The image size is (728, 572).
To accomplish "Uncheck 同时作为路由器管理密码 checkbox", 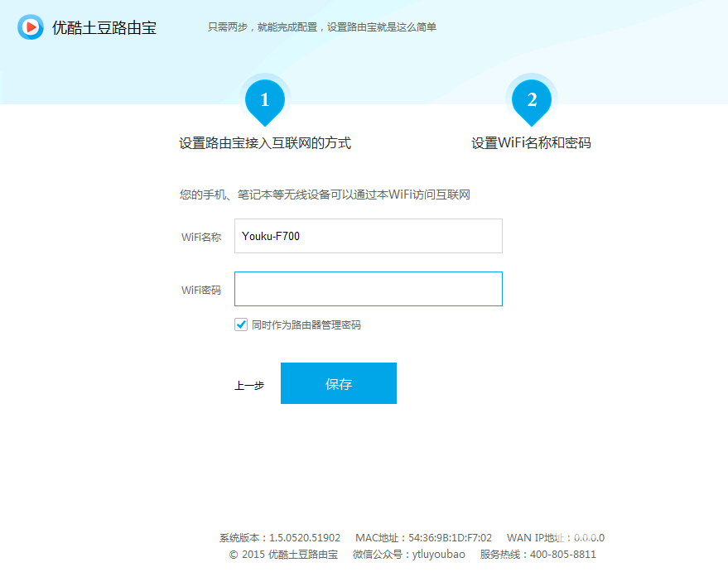I will pyautogui.click(x=241, y=324).
